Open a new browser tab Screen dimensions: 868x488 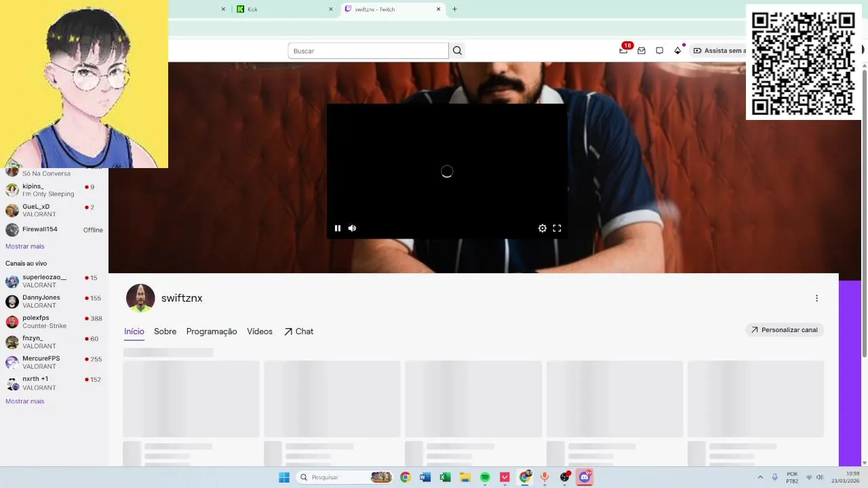pyautogui.click(x=454, y=9)
